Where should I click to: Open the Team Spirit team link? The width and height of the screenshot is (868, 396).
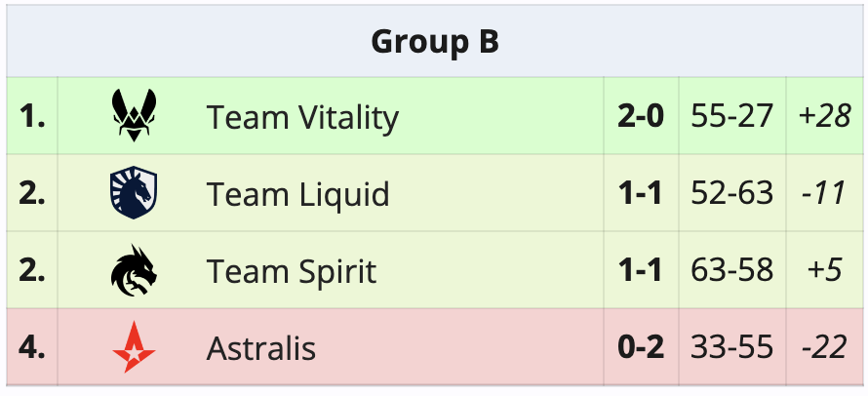tap(291, 271)
